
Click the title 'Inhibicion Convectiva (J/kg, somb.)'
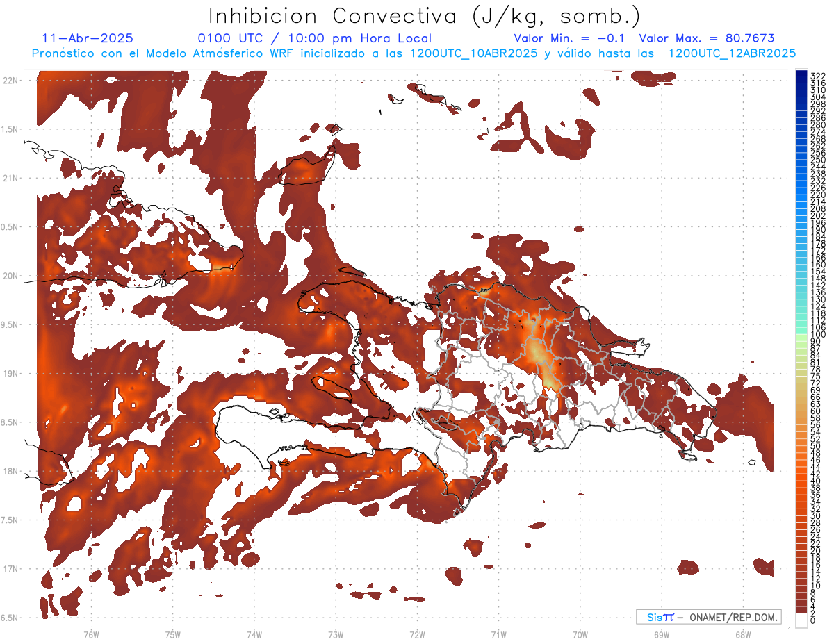tap(425, 16)
